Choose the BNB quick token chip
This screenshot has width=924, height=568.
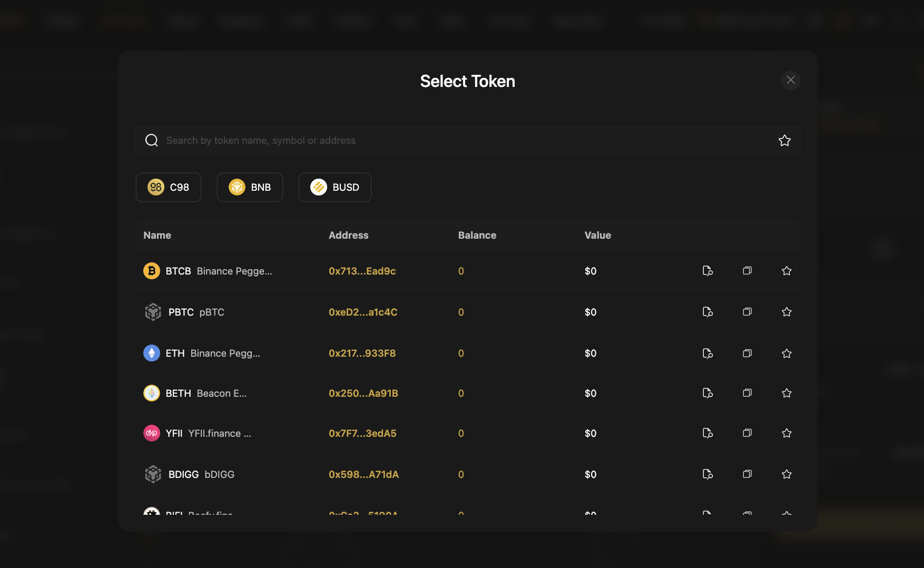pos(250,187)
